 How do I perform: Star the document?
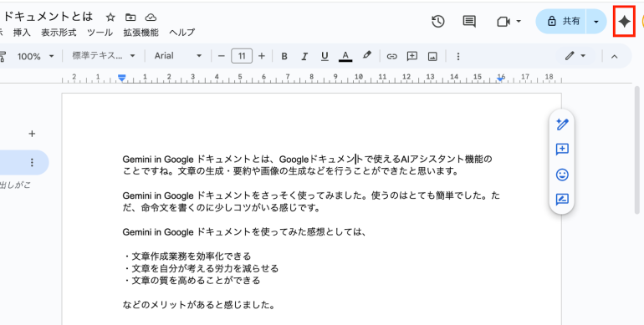(110, 18)
